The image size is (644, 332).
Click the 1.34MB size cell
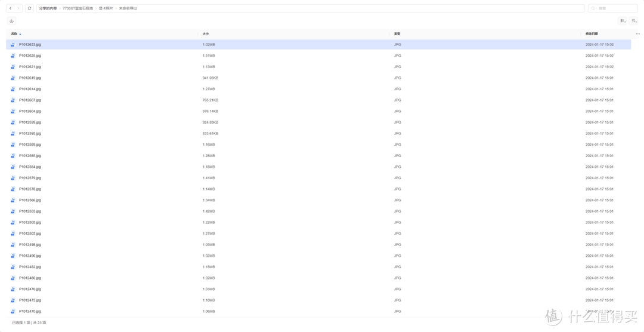[x=209, y=200]
